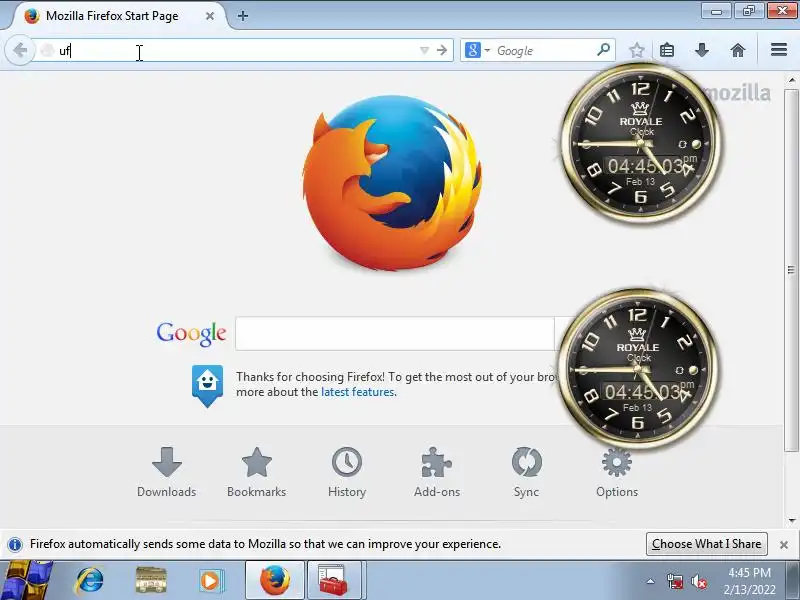Close the Mozilla Firefox Start Page tab

click(x=210, y=16)
